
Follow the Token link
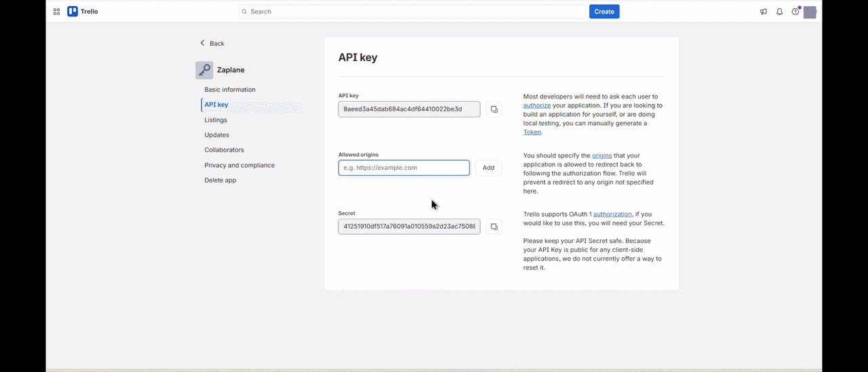(532, 132)
